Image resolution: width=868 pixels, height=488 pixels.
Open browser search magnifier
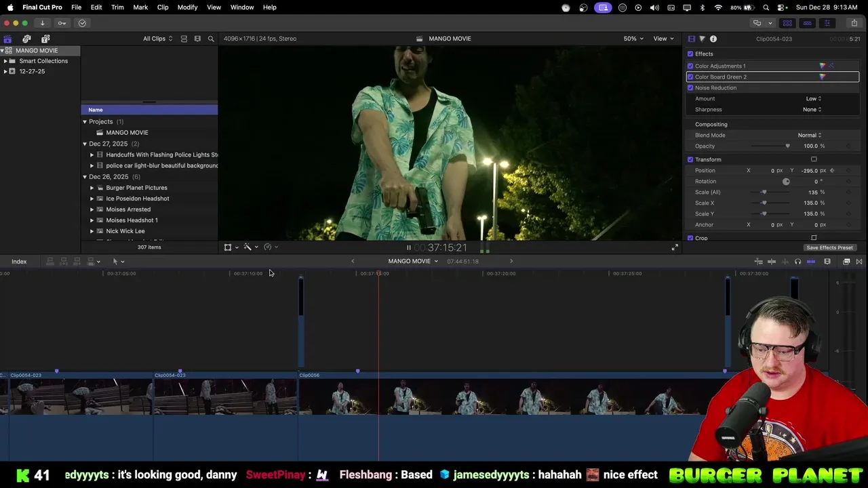tap(211, 39)
